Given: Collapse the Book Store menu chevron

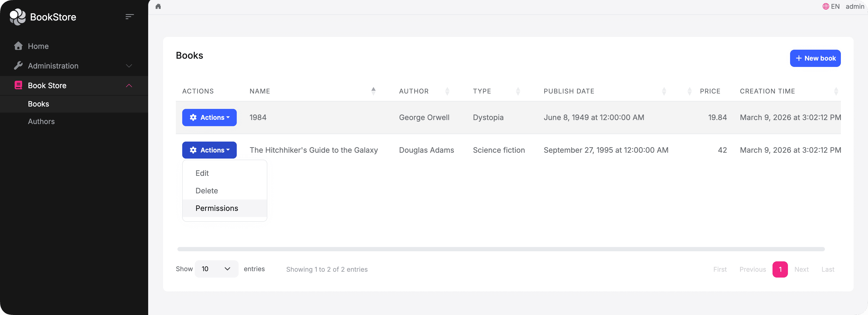Looking at the screenshot, I should (129, 86).
